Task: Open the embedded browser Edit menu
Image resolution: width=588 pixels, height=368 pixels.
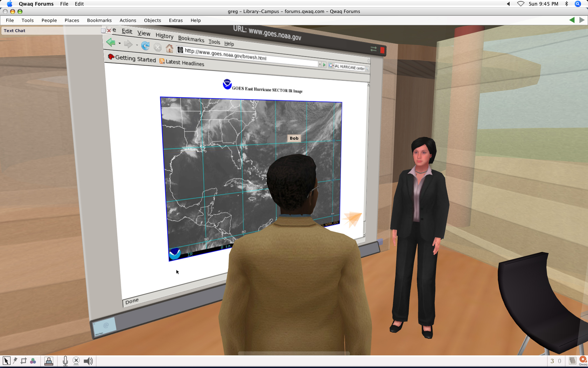Action: pyautogui.click(x=127, y=31)
